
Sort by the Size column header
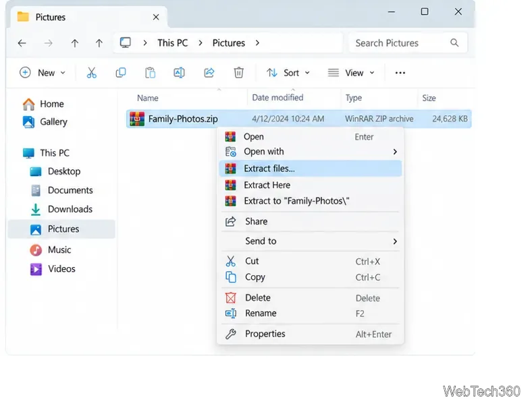tap(429, 98)
